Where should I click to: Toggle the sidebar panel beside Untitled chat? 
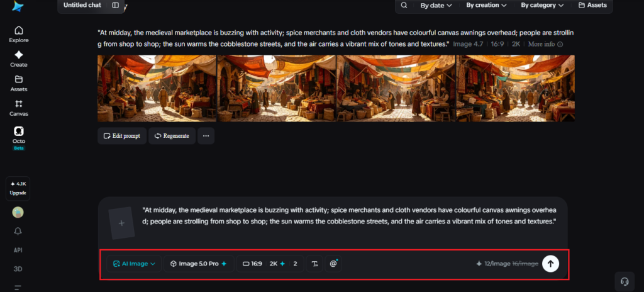pyautogui.click(x=116, y=5)
